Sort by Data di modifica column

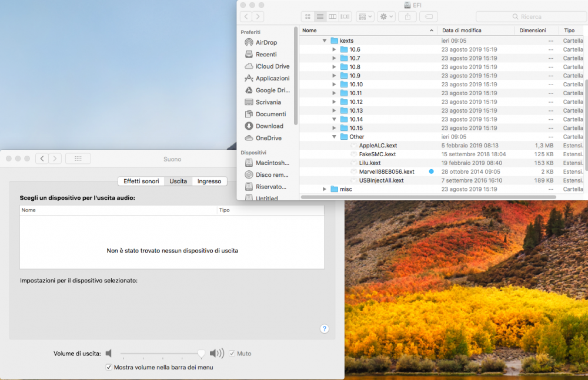click(x=476, y=31)
